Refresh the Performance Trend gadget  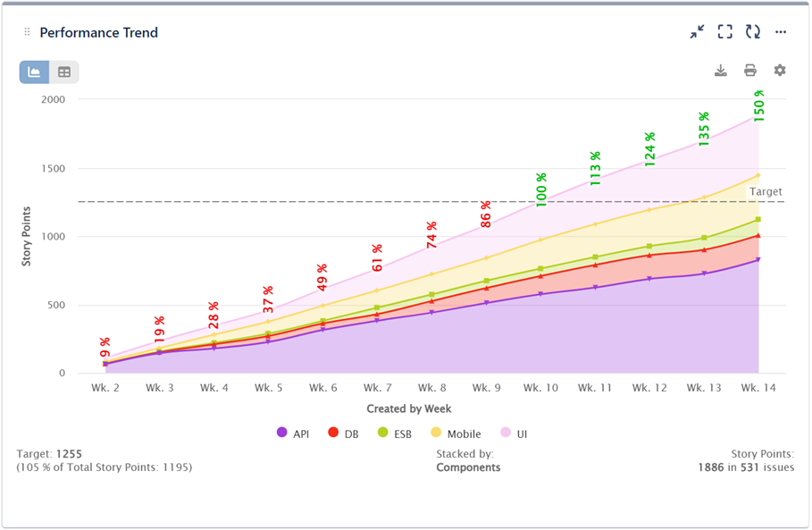coord(752,31)
